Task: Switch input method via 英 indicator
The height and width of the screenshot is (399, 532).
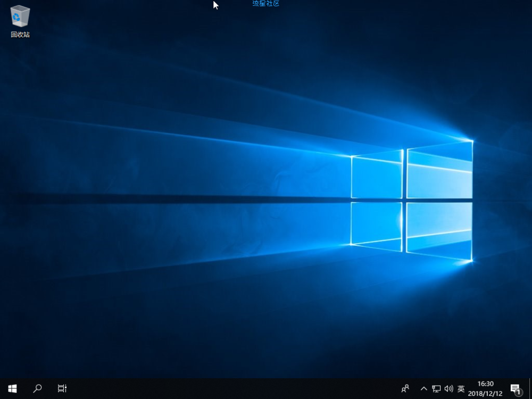Action: click(x=461, y=388)
